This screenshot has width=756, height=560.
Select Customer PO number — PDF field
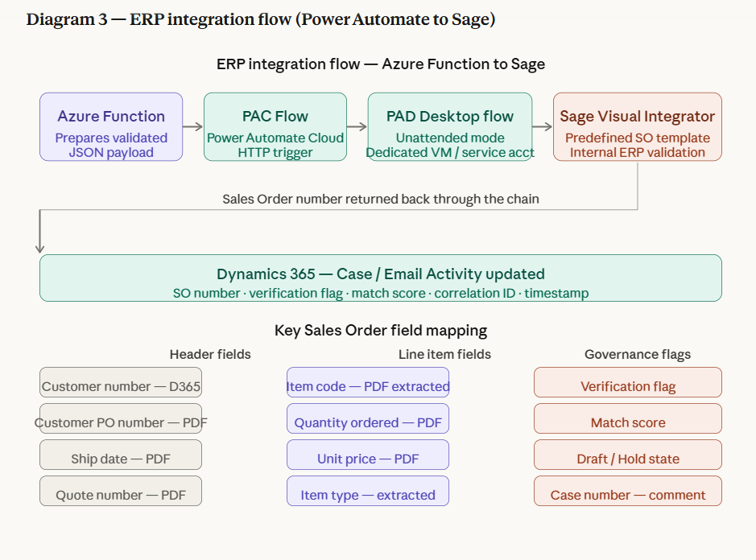click(121, 418)
